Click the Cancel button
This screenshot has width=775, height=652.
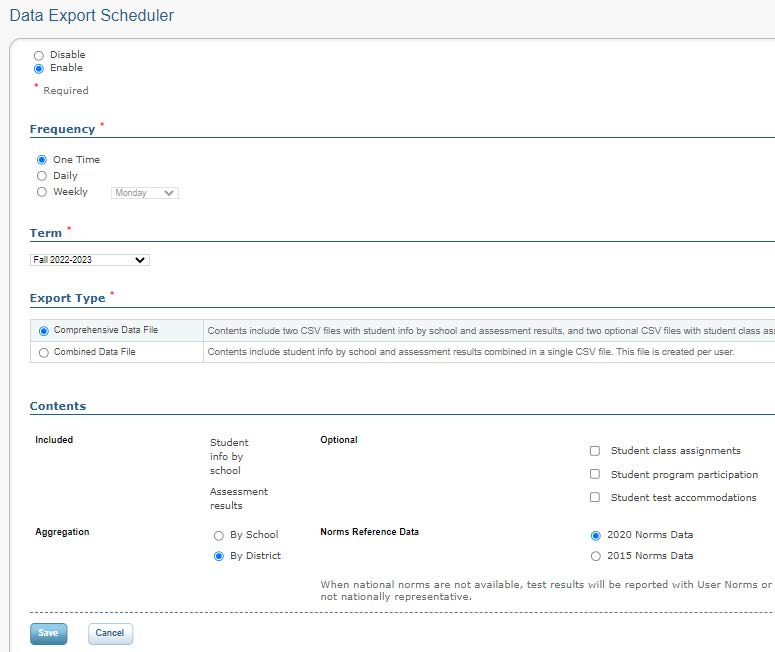click(x=110, y=633)
